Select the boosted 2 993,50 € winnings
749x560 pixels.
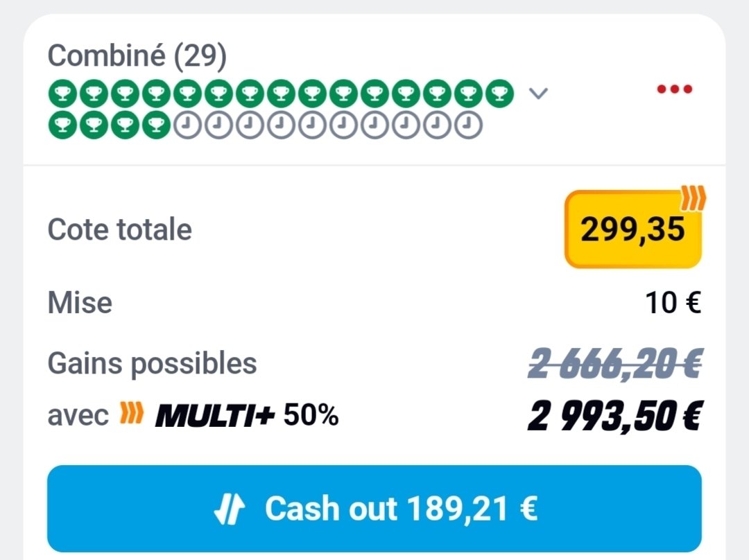[x=614, y=416]
